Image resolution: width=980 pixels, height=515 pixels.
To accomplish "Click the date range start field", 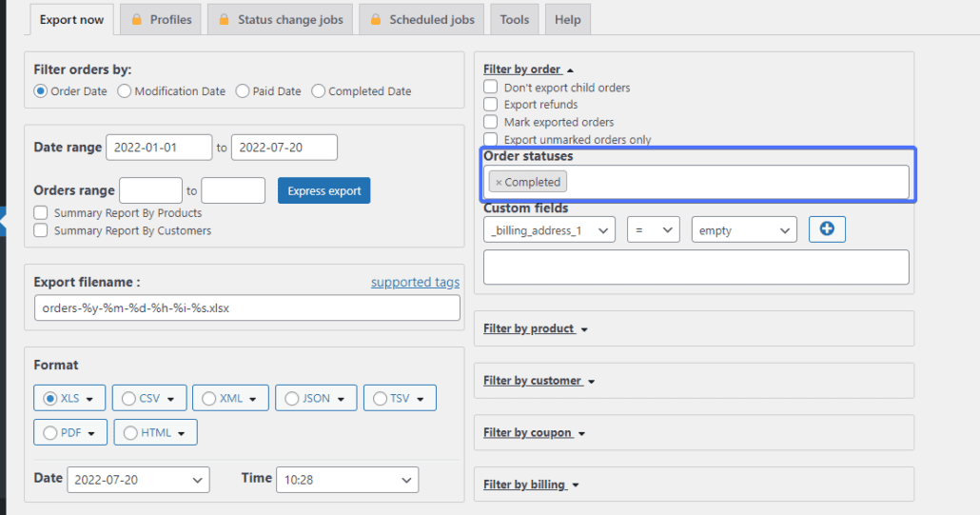I will (159, 148).
